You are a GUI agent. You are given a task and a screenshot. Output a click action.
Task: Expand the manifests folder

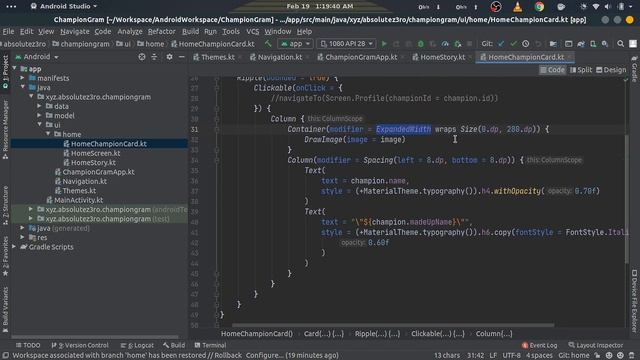(23, 78)
